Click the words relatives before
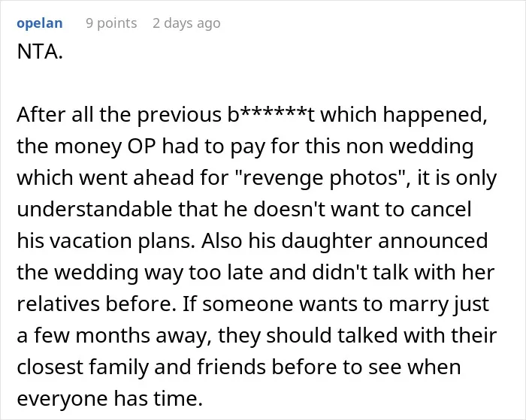The height and width of the screenshot is (420, 526). [97, 304]
